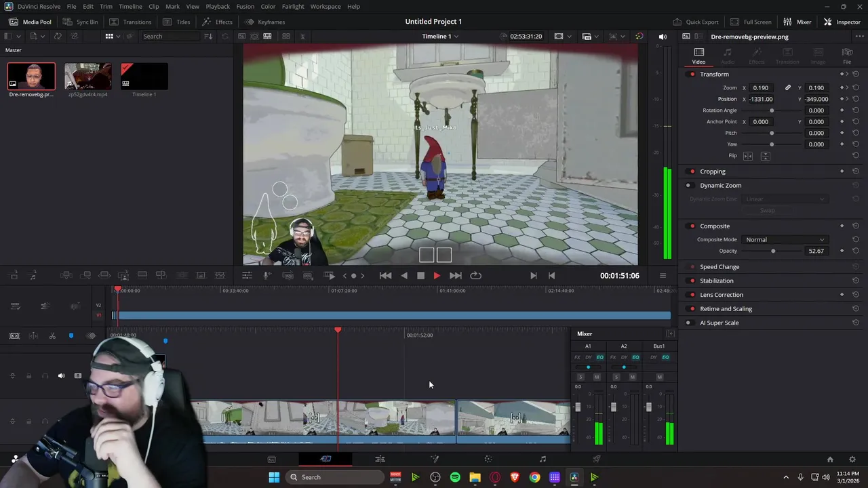This screenshot has height=488, width=868.
Task: Open the Workspace menu
Action: tap(325, 6)
